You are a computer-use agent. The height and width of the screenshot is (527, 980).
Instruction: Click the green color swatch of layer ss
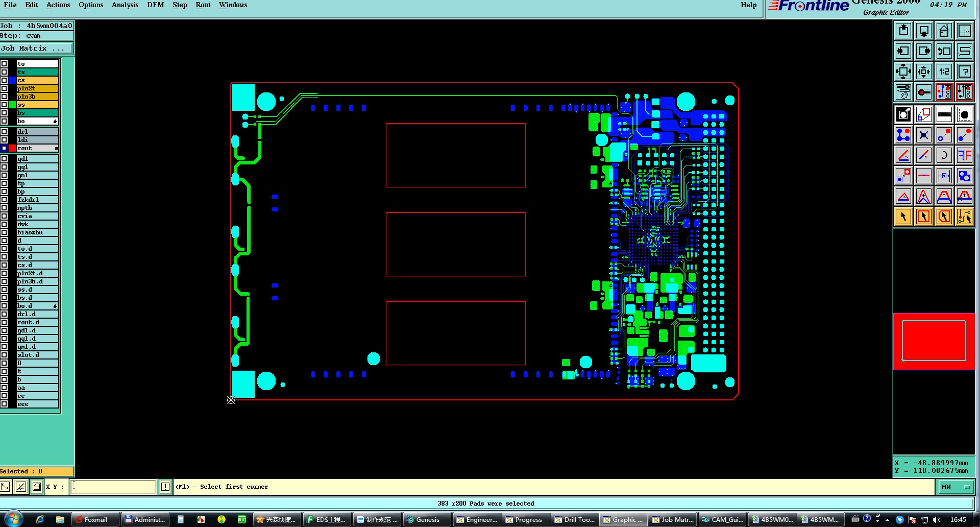[x=12, y=105]
